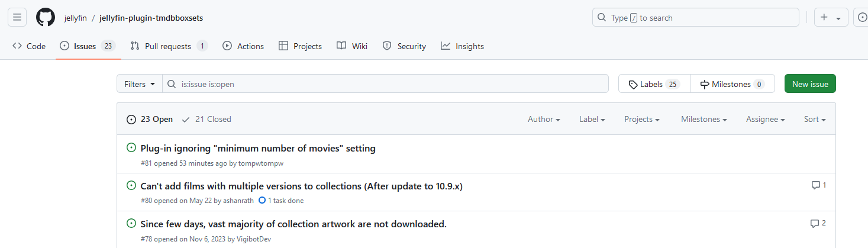Switch to the Pull requests tab
Viewport: 868px width, 248px height.
point(168,46)
